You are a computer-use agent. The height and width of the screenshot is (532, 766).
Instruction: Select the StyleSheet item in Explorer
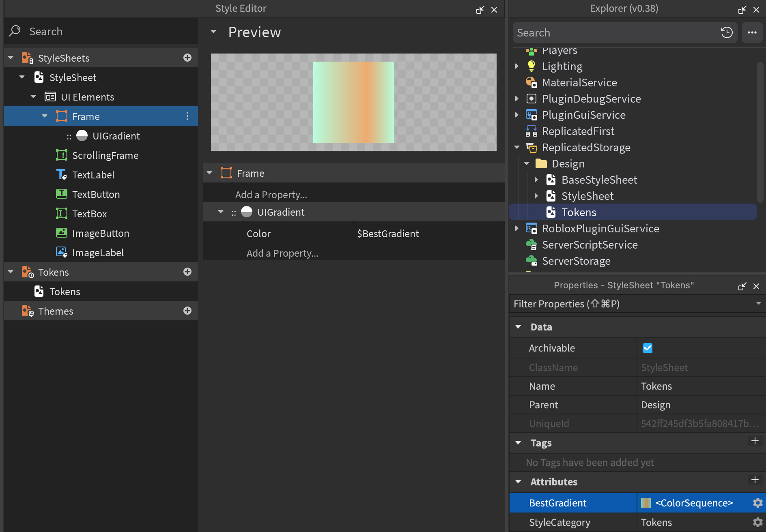coord(587,196)
